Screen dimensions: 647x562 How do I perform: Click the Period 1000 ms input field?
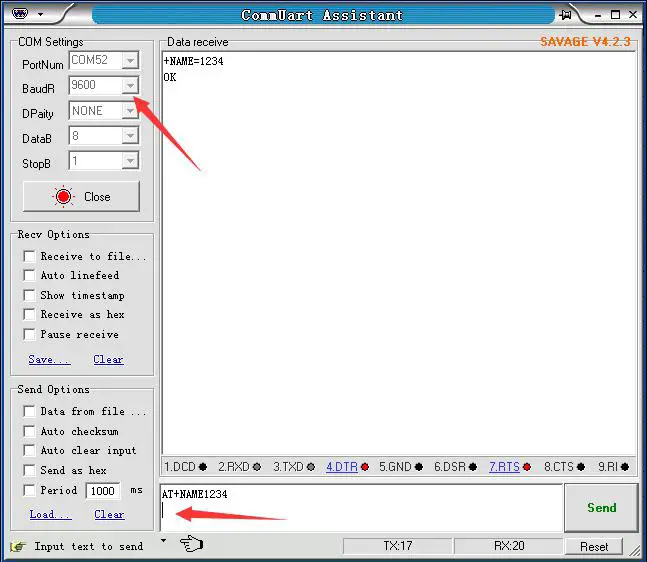tap(103, 491)
